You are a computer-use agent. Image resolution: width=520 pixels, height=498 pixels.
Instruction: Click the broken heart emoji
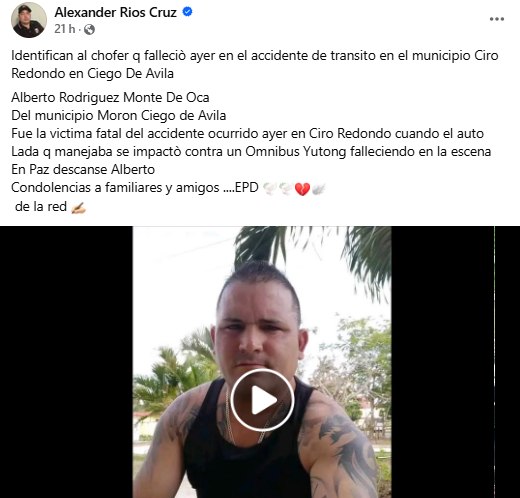(302, 189)
